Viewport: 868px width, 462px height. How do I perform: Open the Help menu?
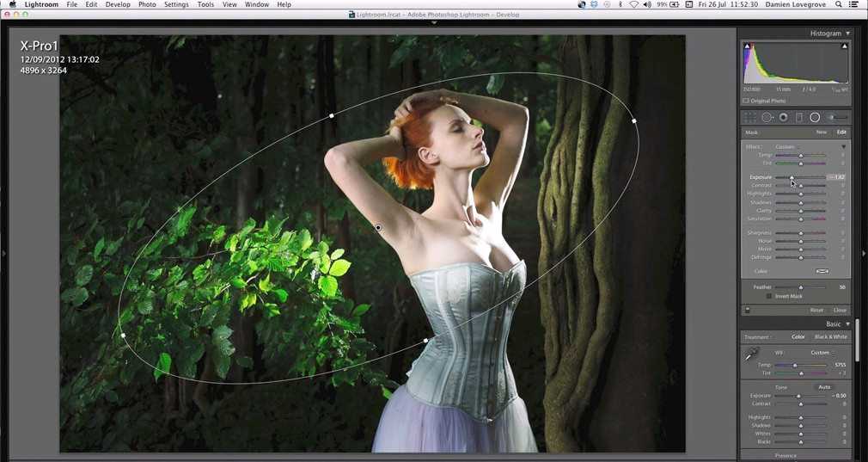click(x=284, y=4)
